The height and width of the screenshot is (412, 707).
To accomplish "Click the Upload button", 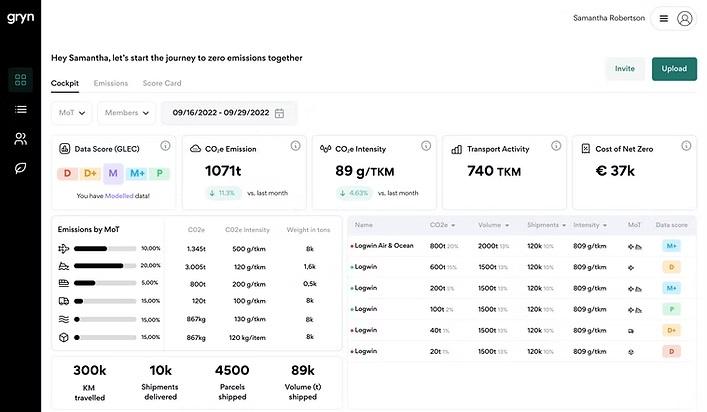I will click(674, 69).
